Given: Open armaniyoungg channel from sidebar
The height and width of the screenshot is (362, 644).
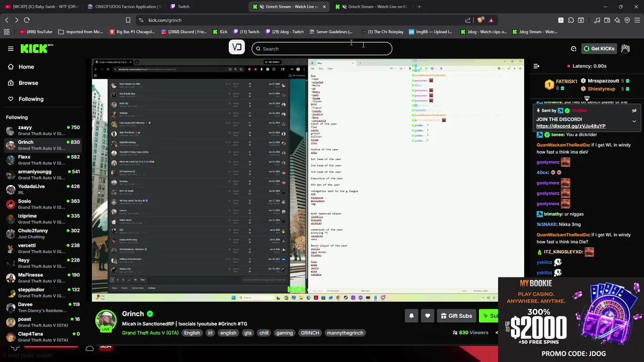Looking at the screenshot, I should pyautogui.click(x=43, y=174).
